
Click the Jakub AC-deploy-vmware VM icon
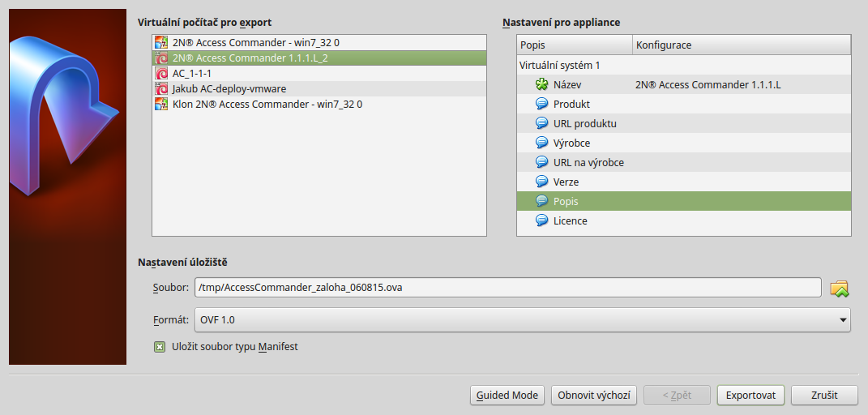pos(161,88)
